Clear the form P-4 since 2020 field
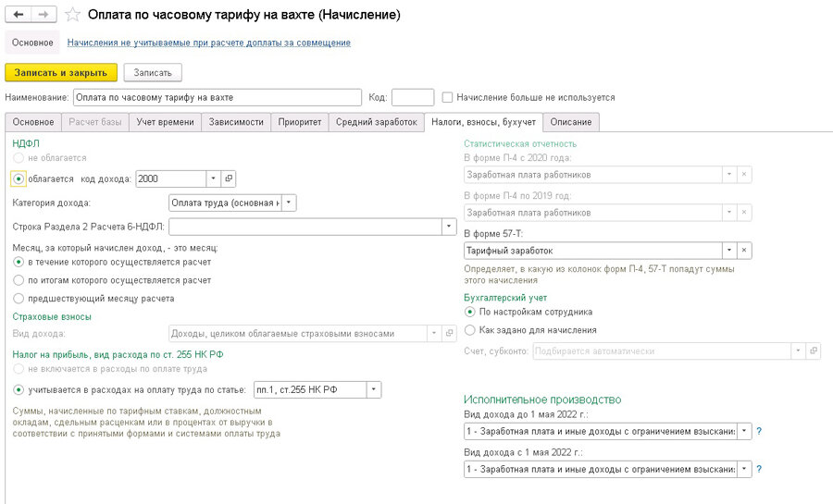 (744, 175)
